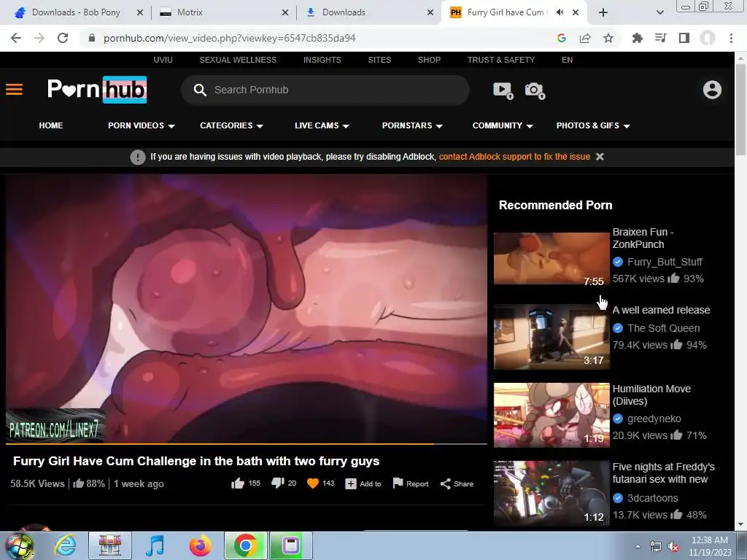Open the user account icon
Image resolution: width=747 pixels, height=560 pixels.
pyautogui.click(x=712, y=90)
